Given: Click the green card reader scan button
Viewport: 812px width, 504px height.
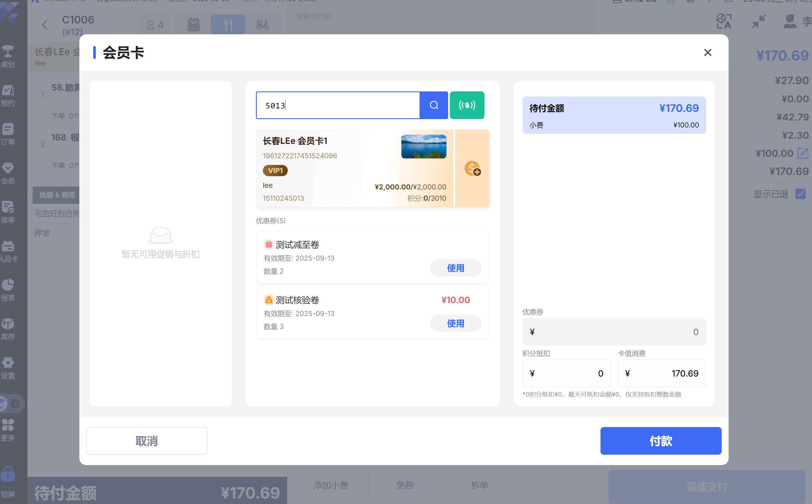Looking at the screenshot, I should 467,105.
